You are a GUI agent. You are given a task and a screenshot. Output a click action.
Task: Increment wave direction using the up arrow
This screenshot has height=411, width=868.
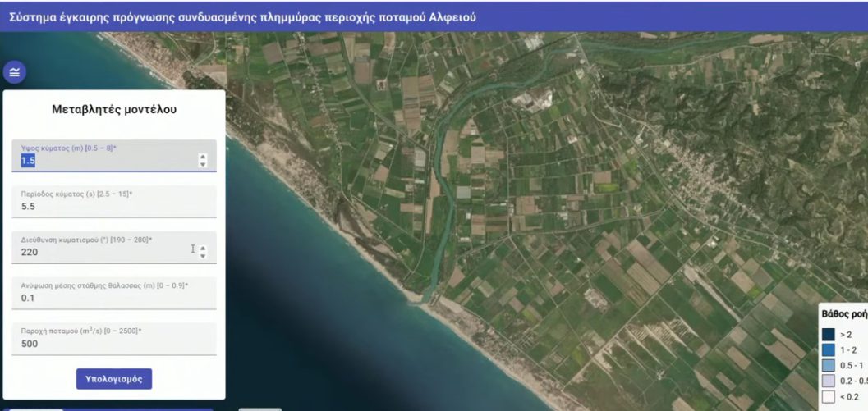click(203, 249)
